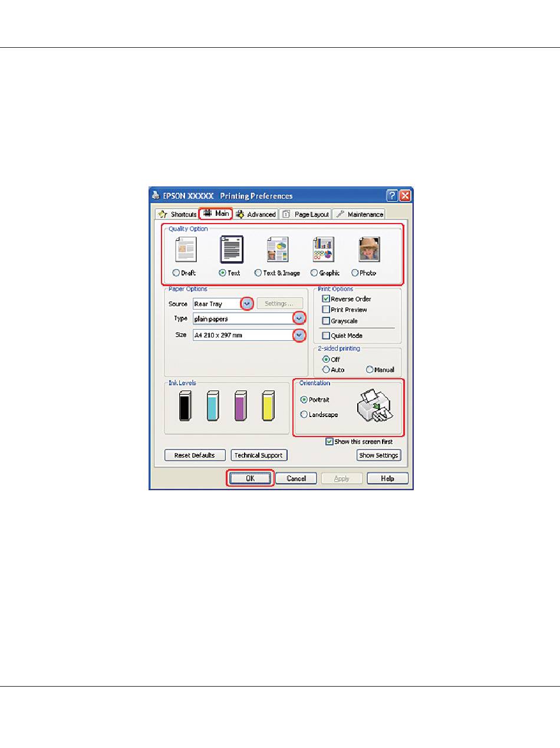This screenshot has width=560, height=748.
Task: Open the Source dropdown arrow
Action: click(247, 304)
